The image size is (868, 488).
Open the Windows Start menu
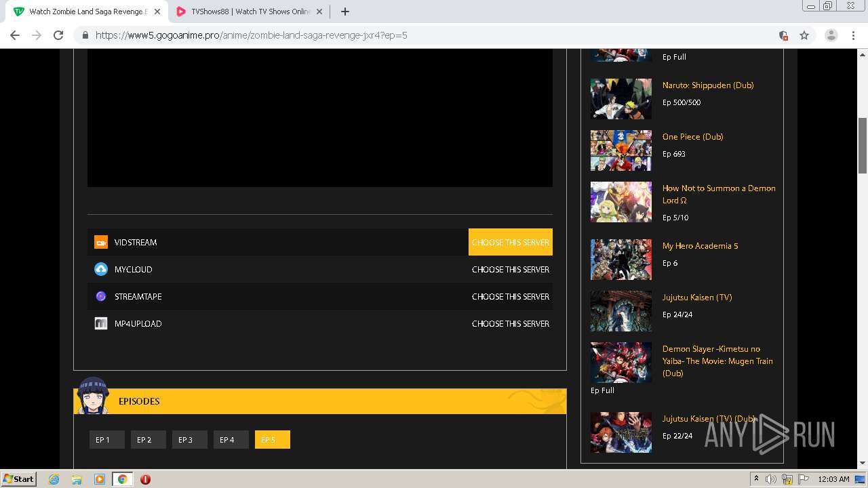(19, 479)
